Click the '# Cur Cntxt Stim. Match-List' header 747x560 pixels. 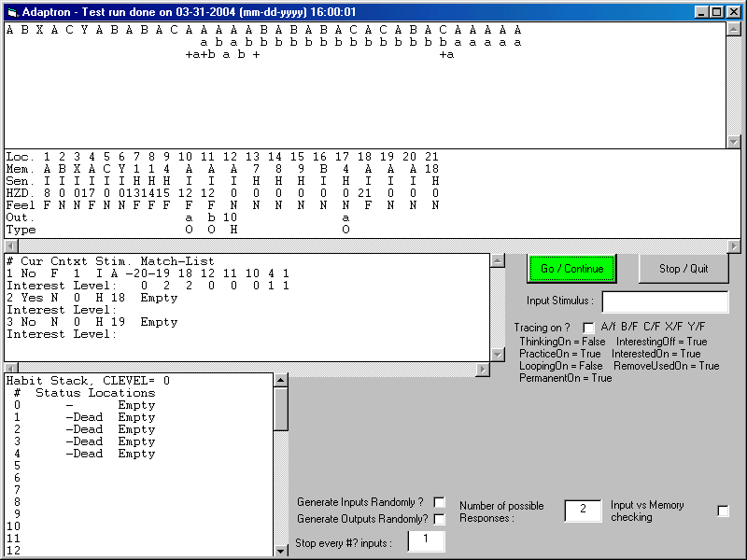coord(110,261)
